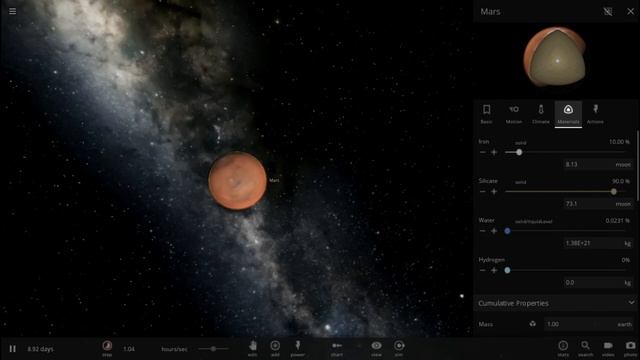This screenshot has height=360, width=640.
Task: Switch to the Actions tab
Action: (595, 114)
